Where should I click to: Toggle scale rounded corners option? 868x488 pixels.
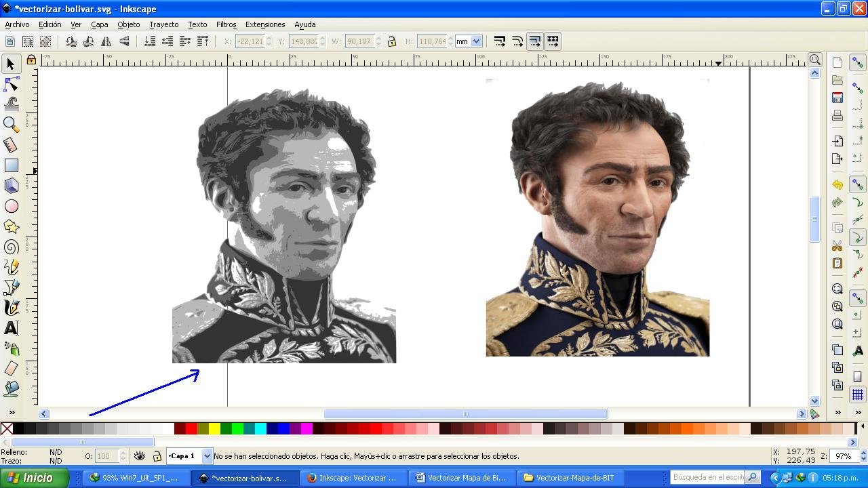pos(517,41)
